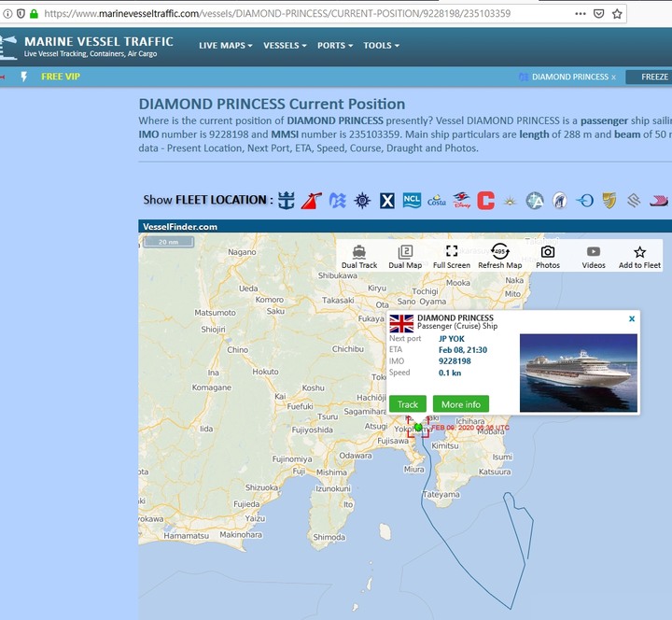
Task: Show the grey S-shaped fleet icon
Action: pos(634,200)
